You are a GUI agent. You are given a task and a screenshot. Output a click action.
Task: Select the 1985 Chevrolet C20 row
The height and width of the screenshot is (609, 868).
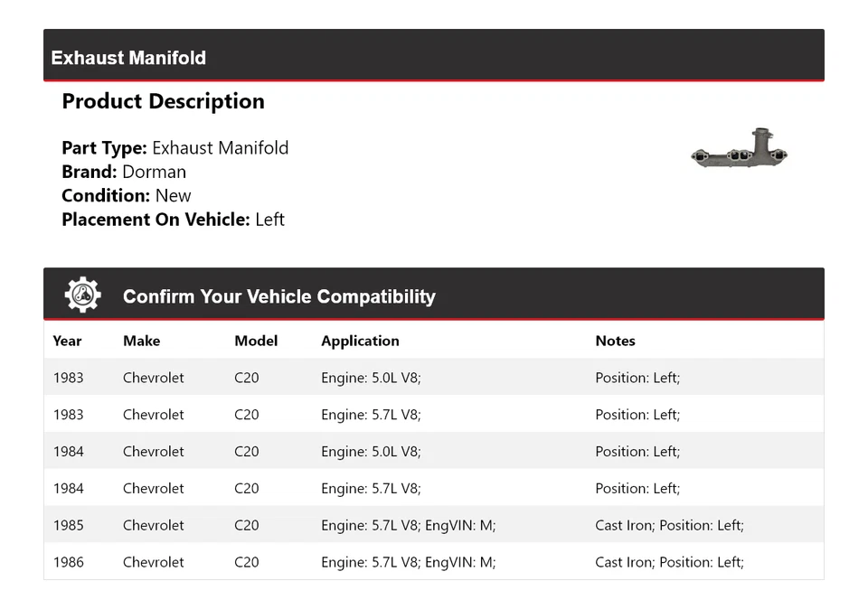tap(434, 525)
